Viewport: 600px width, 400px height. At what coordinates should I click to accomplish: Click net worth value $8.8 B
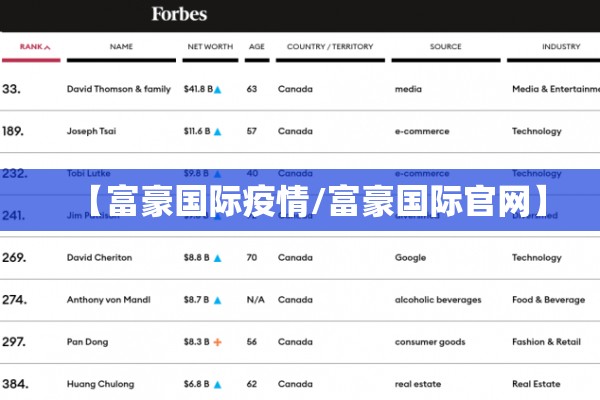pos(197,258)
